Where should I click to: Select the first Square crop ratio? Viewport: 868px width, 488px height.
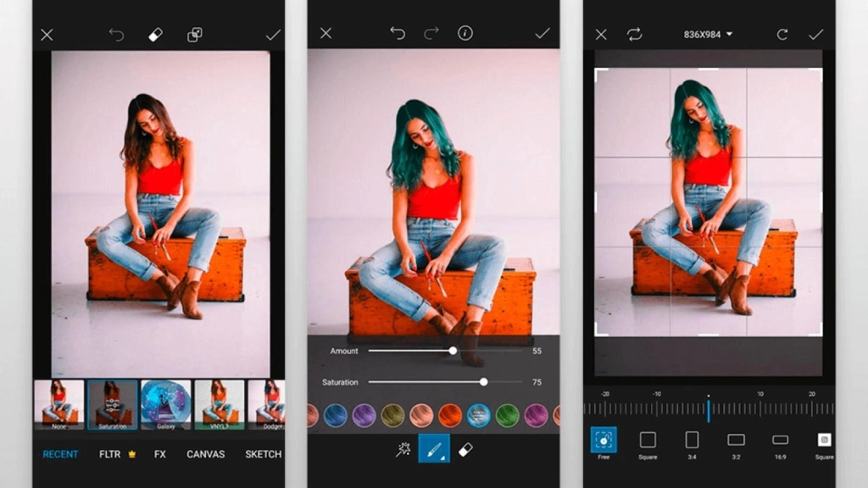(x=648, y=446)
